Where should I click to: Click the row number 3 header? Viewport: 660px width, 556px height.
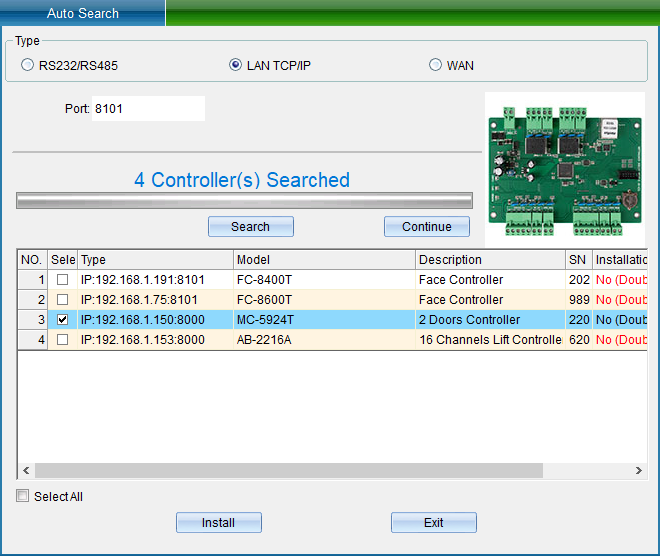pyautogui.click(x=32, y=319)
